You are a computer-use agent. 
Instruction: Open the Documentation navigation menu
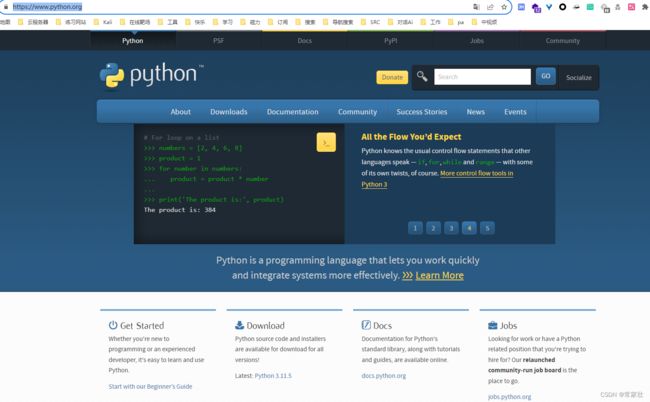[293, 111]
